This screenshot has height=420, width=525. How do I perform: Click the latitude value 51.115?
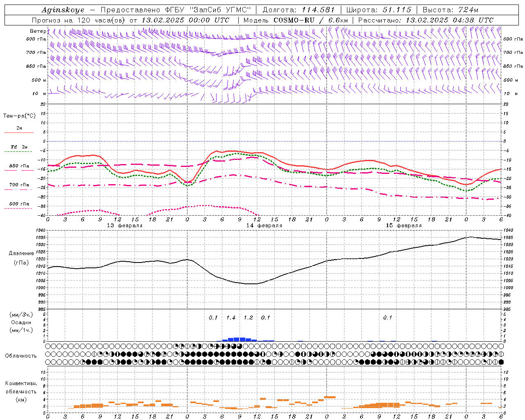397,10
